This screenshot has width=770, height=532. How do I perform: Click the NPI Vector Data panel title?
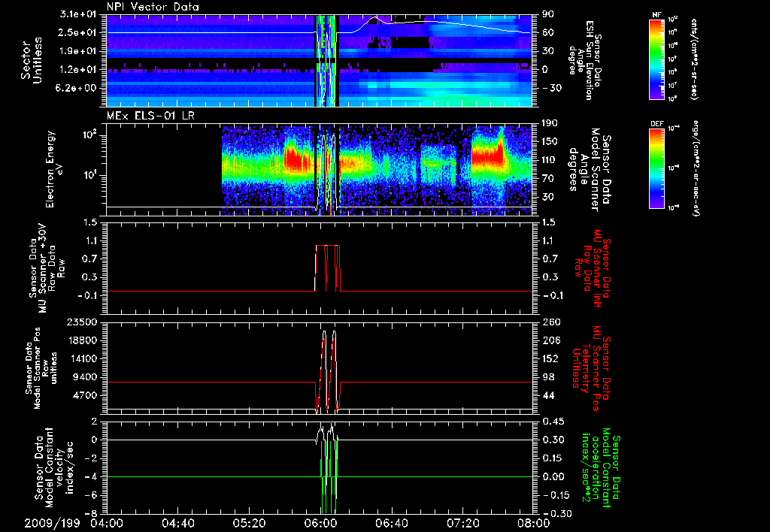[153, 7]
